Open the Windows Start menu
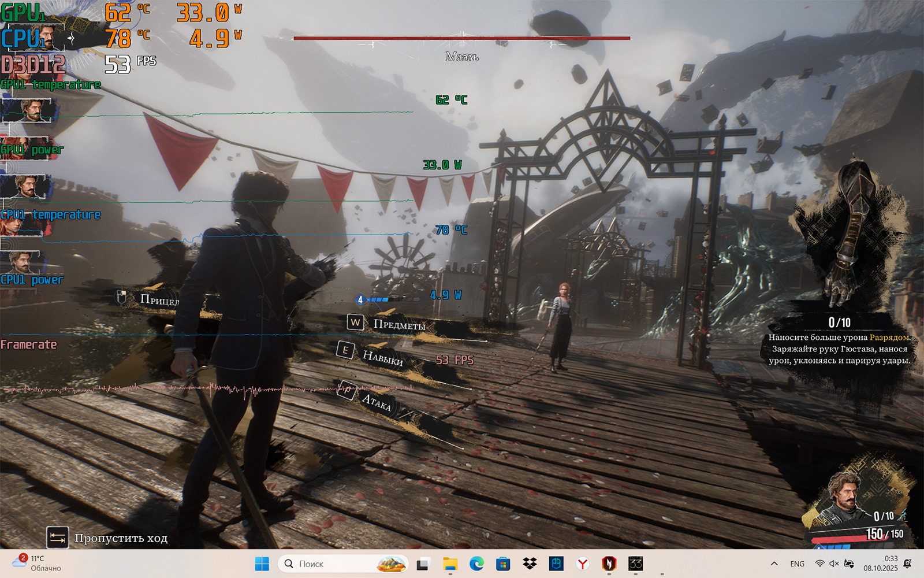 click(x=262, y=564)
